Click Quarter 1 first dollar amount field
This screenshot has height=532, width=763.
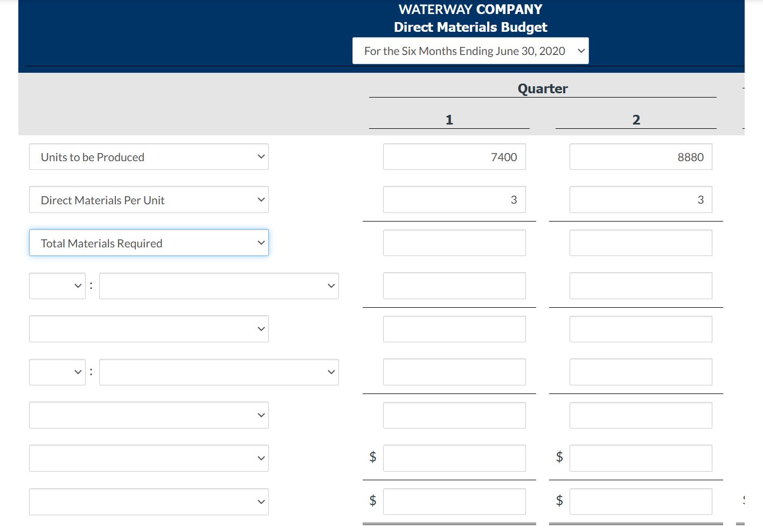click(454, 458)
